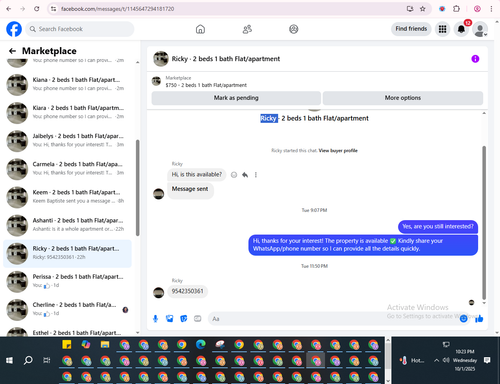Open the emoji picker in message box

(463, 319)
